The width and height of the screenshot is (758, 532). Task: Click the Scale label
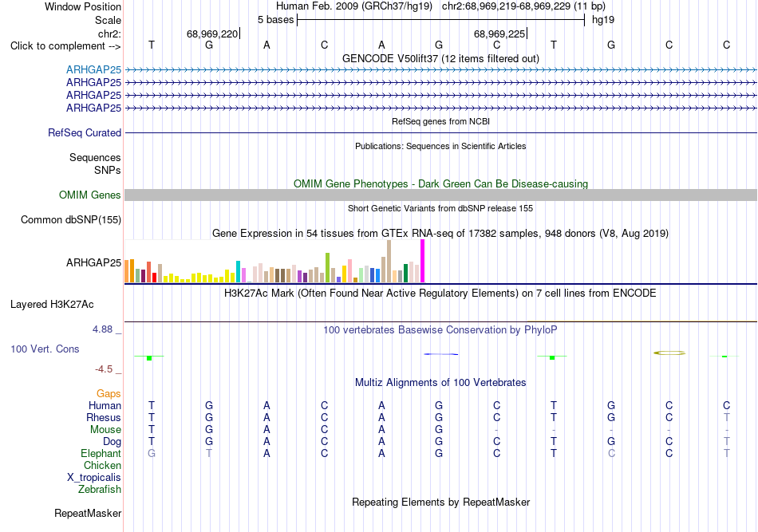point(108,20)
